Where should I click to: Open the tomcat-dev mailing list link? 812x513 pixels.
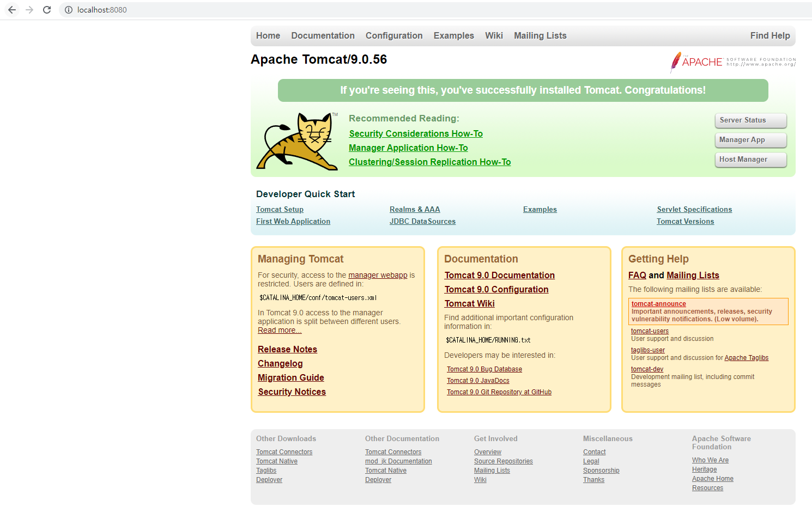point(647,369)
